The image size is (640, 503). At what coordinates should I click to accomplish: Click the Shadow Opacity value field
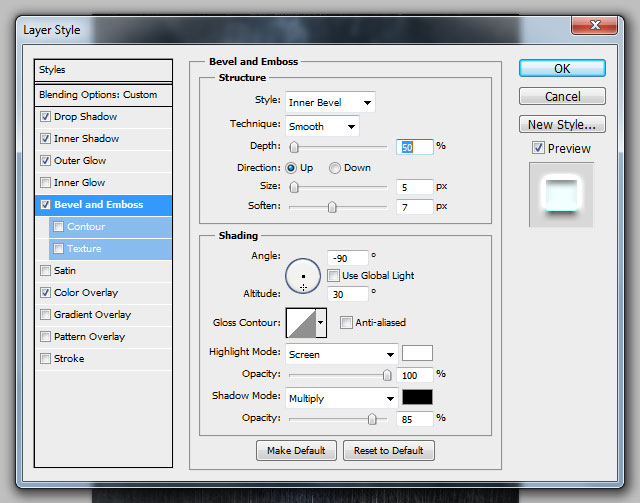(415, 419)
